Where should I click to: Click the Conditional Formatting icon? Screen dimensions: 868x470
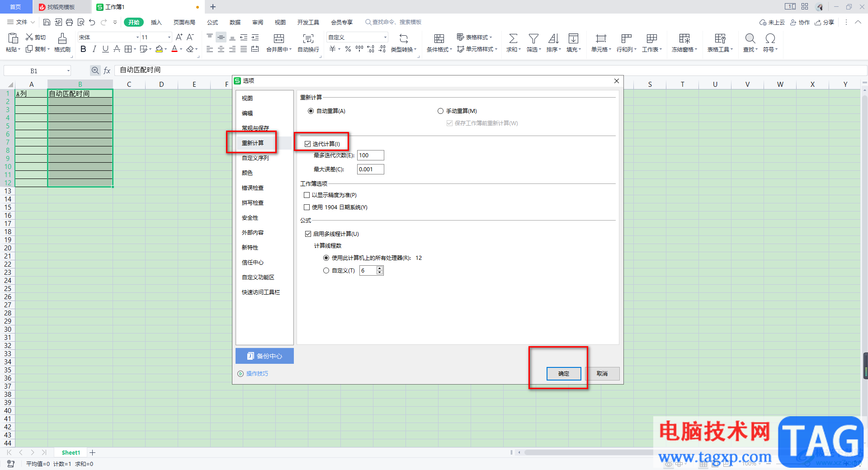click(x=439, y=38)
